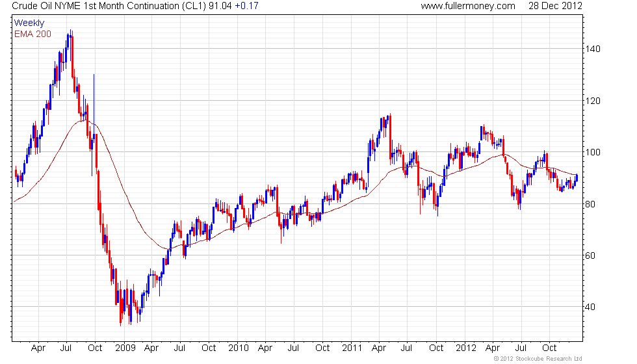Click the EMA 200 legend label

(x=32, y=33)
